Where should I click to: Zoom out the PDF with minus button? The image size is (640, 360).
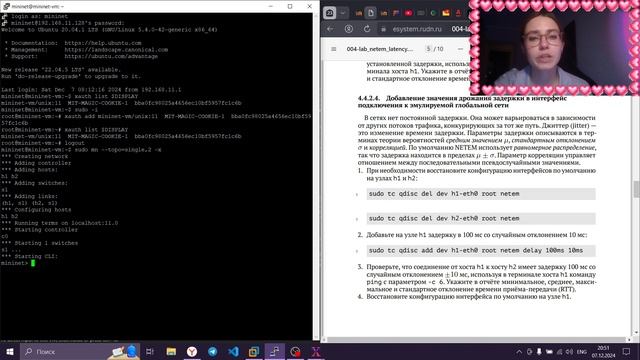[460, 49]
